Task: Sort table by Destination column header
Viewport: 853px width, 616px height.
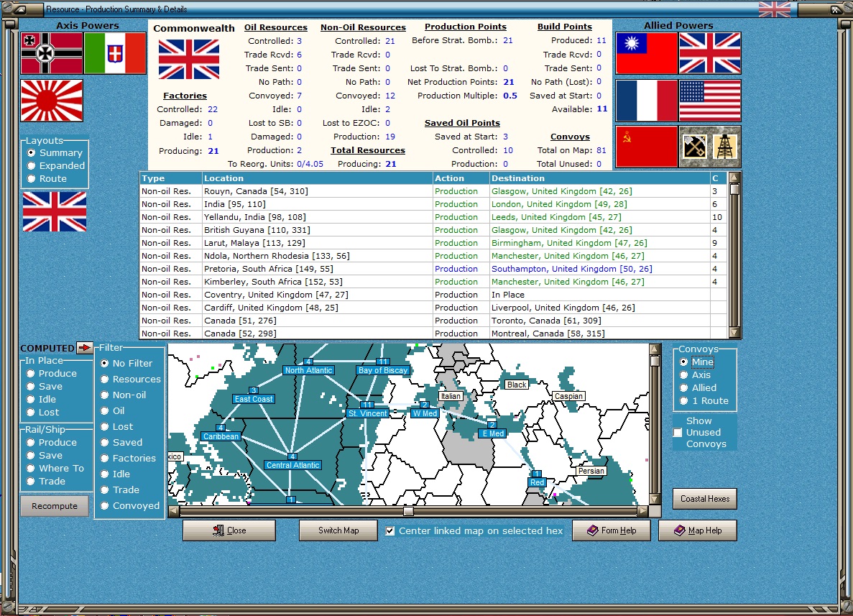Action: point(599,178)
